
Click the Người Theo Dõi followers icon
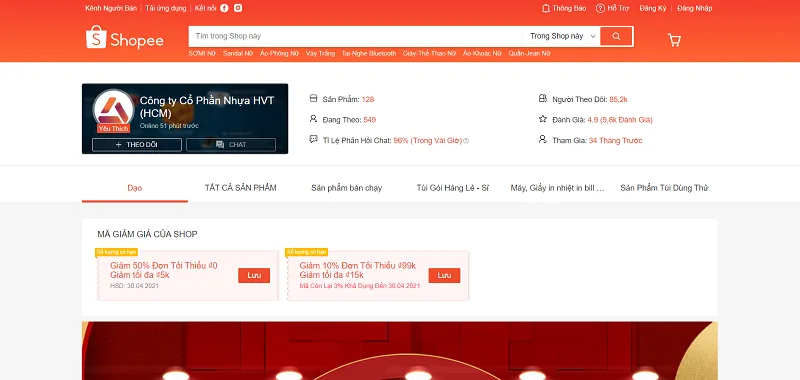tap(543, 98)
